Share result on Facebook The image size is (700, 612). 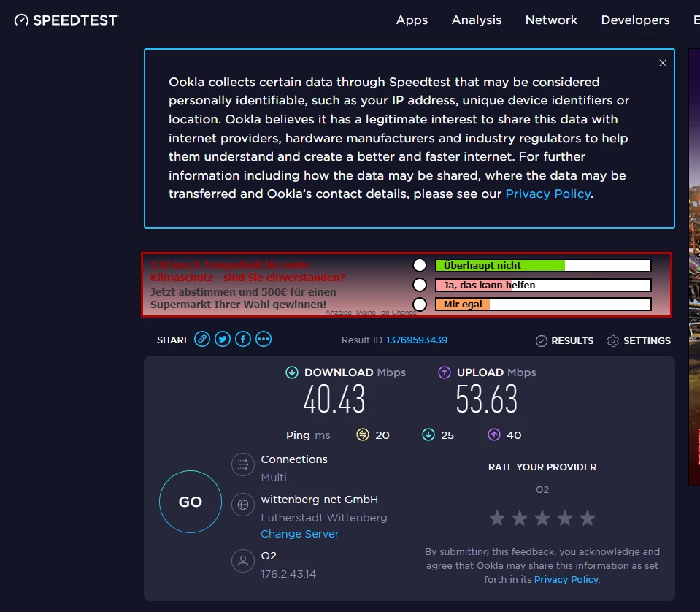coord(243,340)
